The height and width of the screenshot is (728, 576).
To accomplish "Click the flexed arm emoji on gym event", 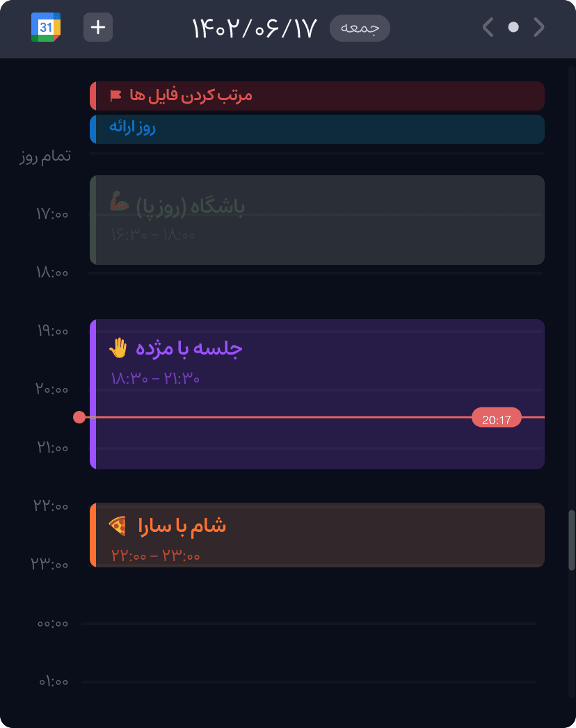I will pos(120,204).
